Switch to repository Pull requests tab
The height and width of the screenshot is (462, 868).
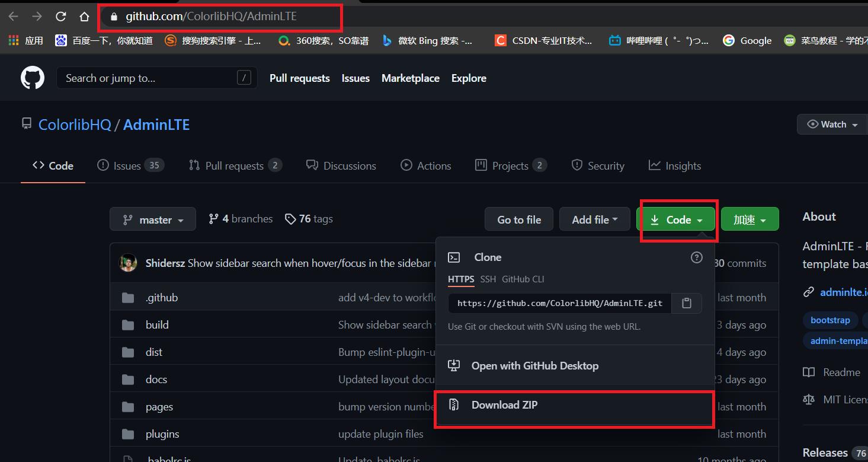pyautogui.click(x=235, y=165)
